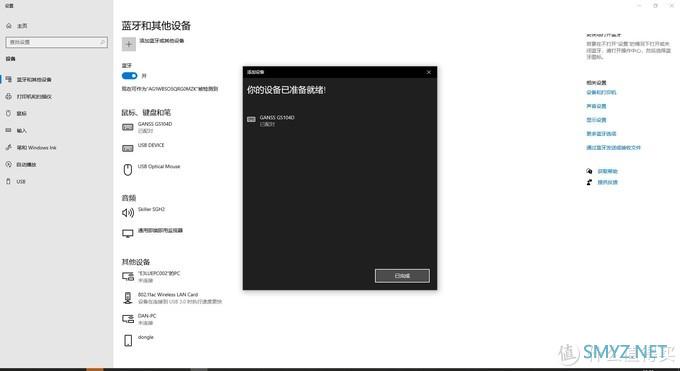Click the mouse icon beside USB Optical Mouse
This screenshot has height=371, width=680.
(x=128, y=170)
